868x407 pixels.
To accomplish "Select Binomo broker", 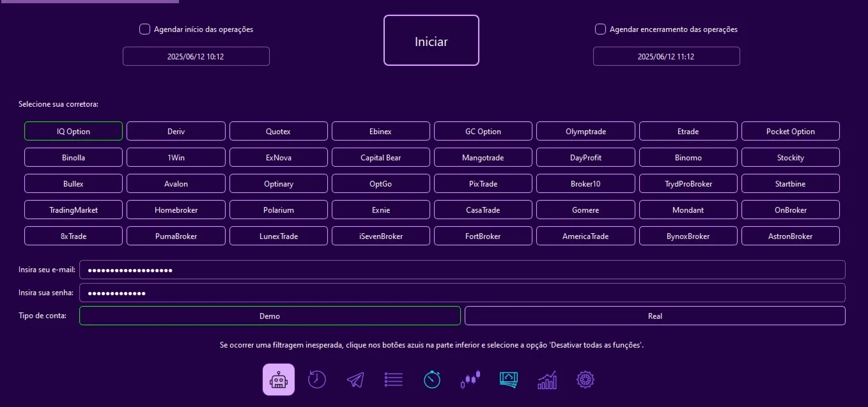I will pyautogui.click(x=688, y=157).
